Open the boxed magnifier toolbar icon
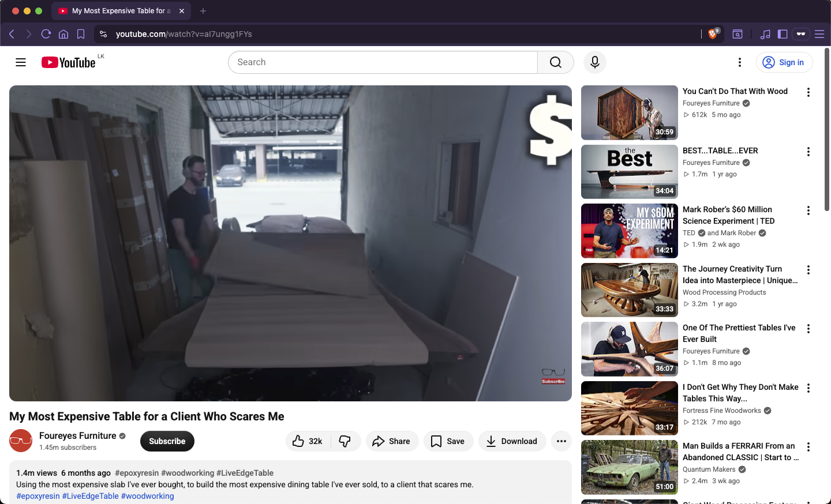The image size is (831, 504). [738, 34]
